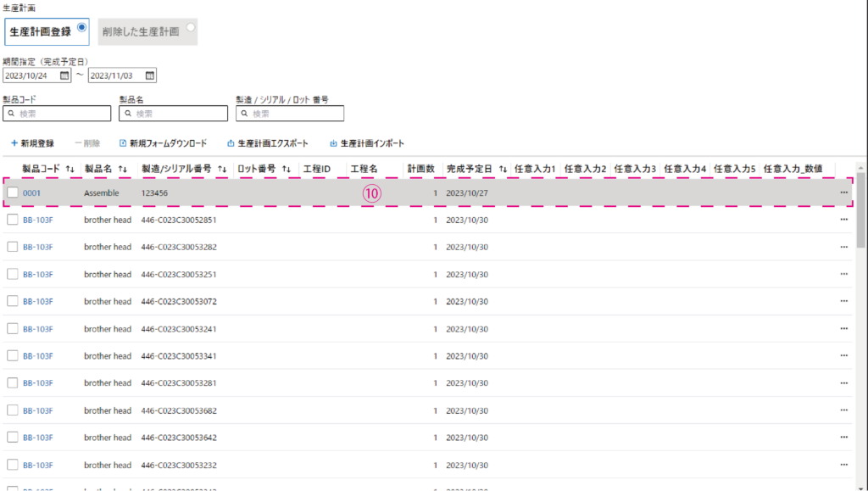The height and width of the screenshot is (491, 868).
Task: Click the 生産計画インポート import icon
Action: [x=333, y=143]
